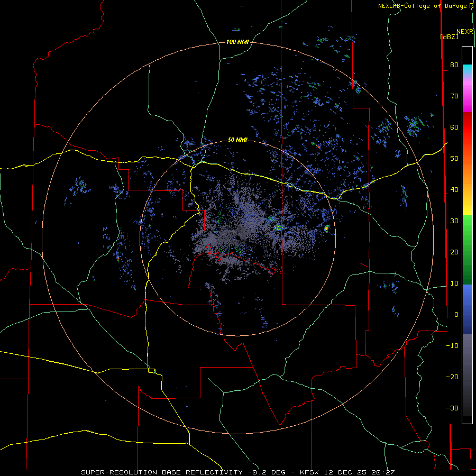Screen dimensions: 476x476
Task: Click the [dBZ] units label
Action: [449, 36]
